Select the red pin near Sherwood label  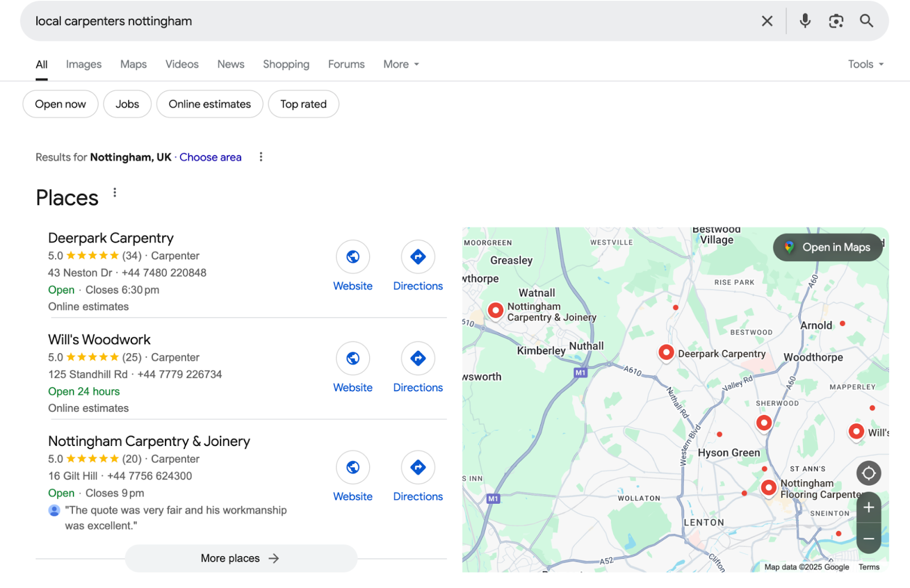[x=764, y=423]
